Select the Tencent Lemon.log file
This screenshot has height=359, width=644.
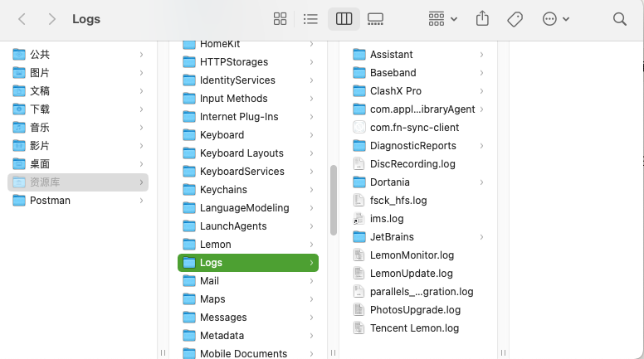[x=418, y=328]
